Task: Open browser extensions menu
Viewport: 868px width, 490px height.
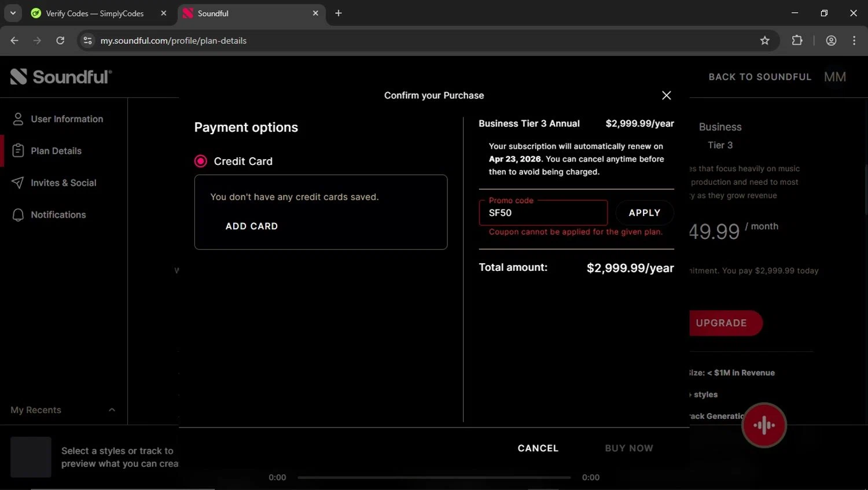Action: click(797, 40)
